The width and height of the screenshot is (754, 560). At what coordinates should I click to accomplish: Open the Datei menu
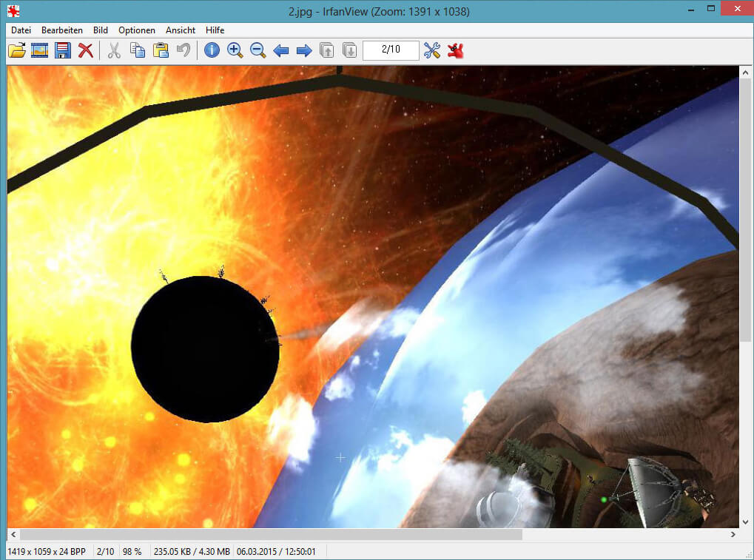pos(21,30)
